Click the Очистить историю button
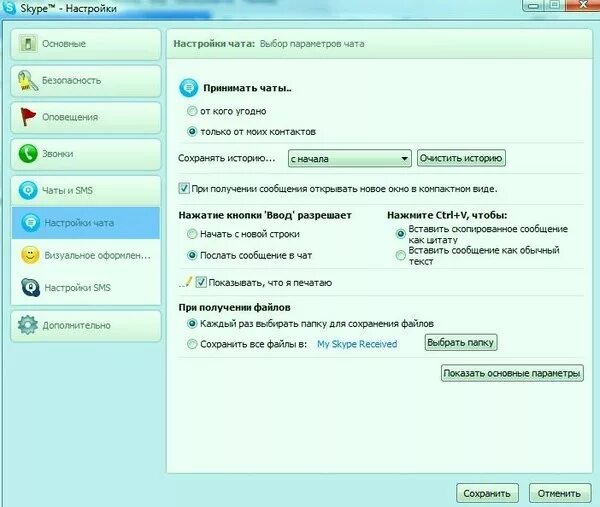 click(x=461, y=158)
